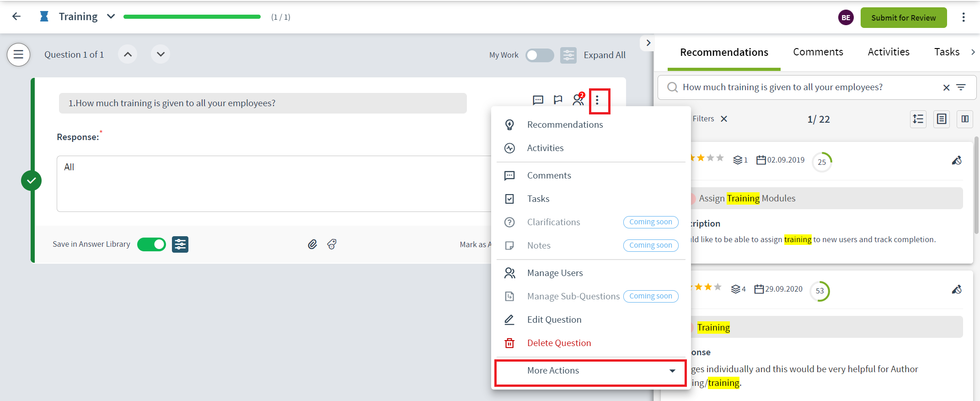The height and width of the screenshot is (401, 980).
Task: Click the tag icon next to the attachment
Action: 332,244
